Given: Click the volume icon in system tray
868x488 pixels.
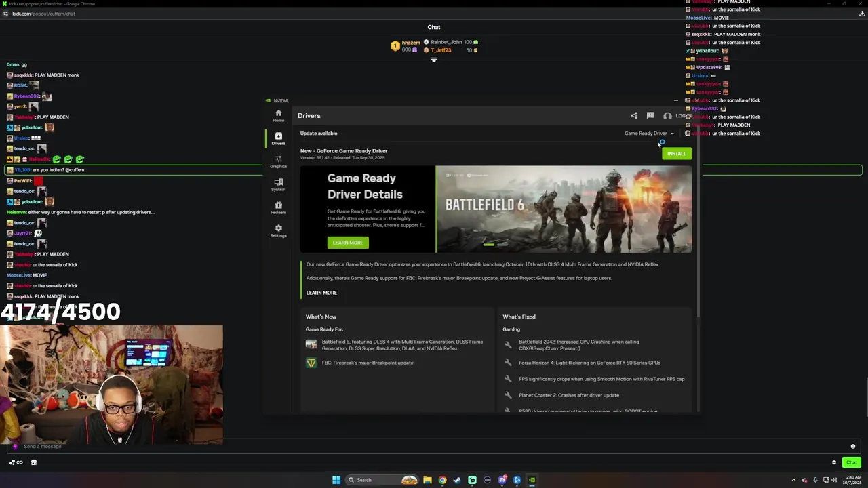Looking at the screenshot, I should click(835, 480).
